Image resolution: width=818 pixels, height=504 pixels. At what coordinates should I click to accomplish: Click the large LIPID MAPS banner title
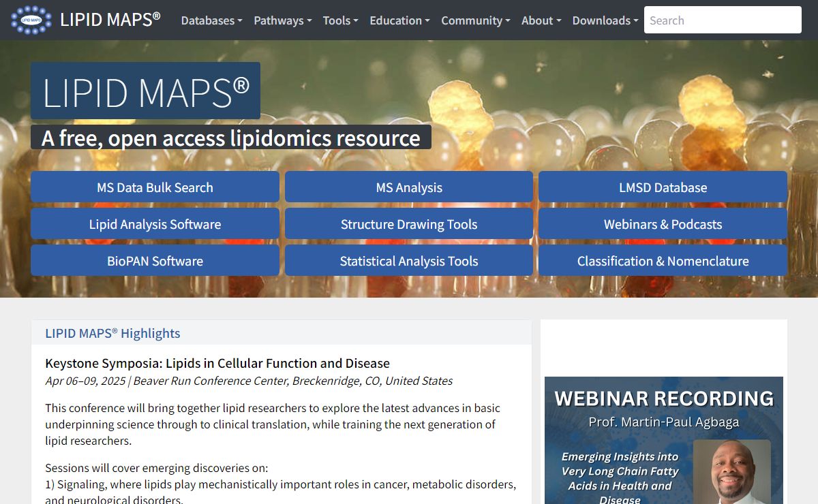tap(145, 91)
